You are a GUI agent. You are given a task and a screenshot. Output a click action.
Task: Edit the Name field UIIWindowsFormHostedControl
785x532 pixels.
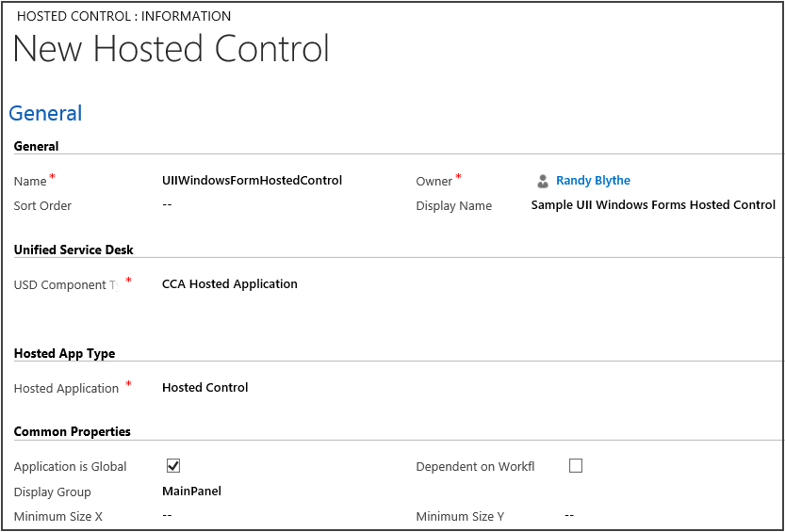pyautogui.click(x=253, y=181)
